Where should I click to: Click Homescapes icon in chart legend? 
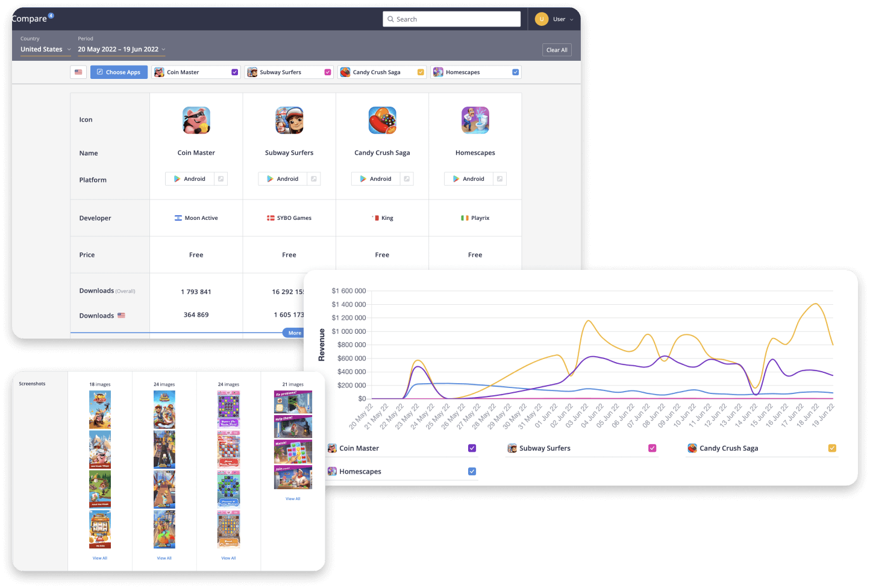click(332, 472)
